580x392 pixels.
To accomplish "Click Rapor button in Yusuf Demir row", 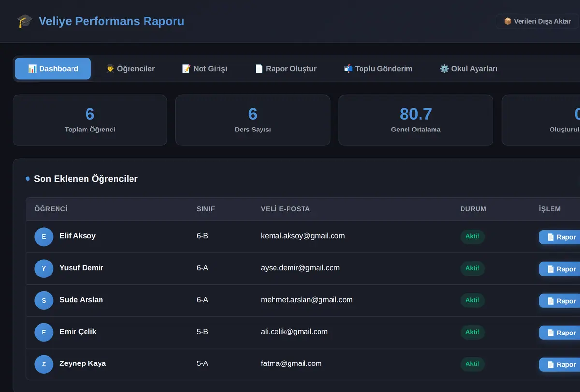I will 561,269.
